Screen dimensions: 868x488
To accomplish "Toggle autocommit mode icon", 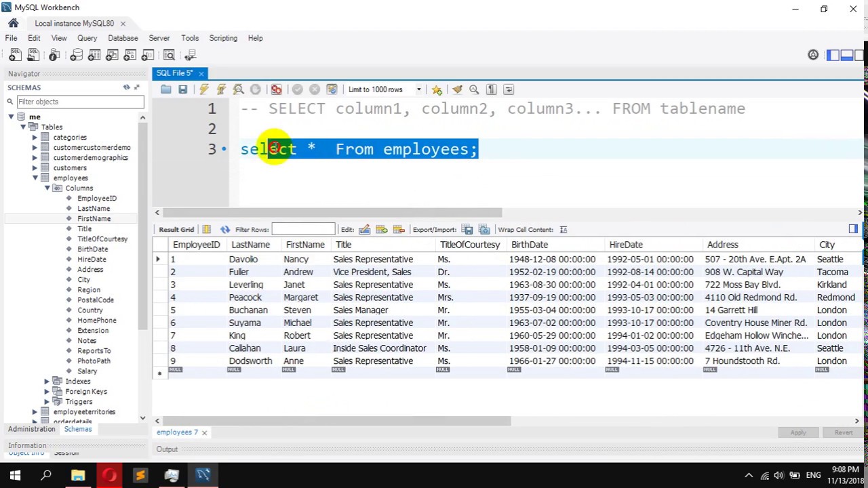I will 332,89.
